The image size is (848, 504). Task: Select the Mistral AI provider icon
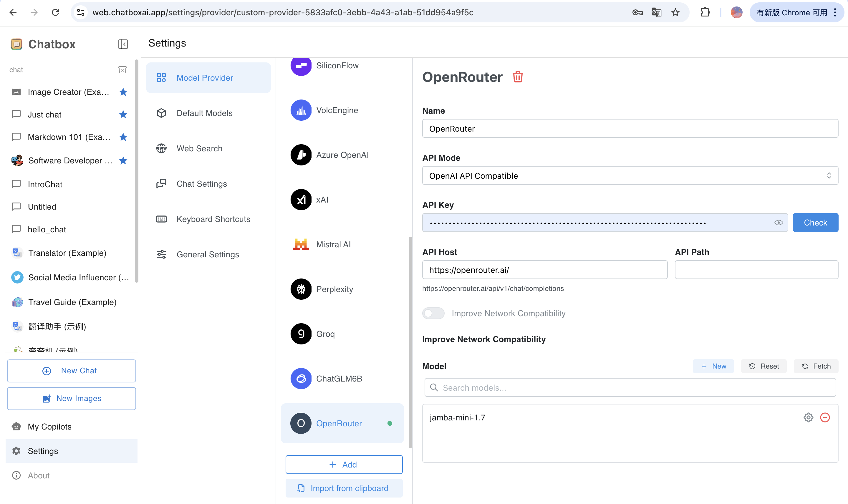click(x=301, y=244)
